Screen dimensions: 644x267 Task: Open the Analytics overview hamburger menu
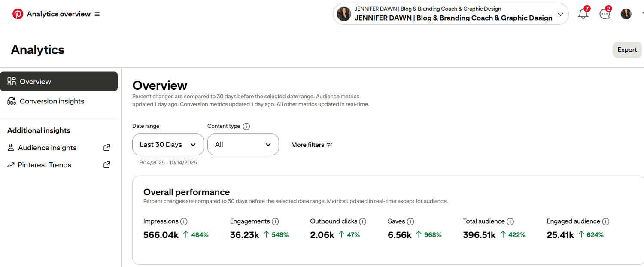97,14
